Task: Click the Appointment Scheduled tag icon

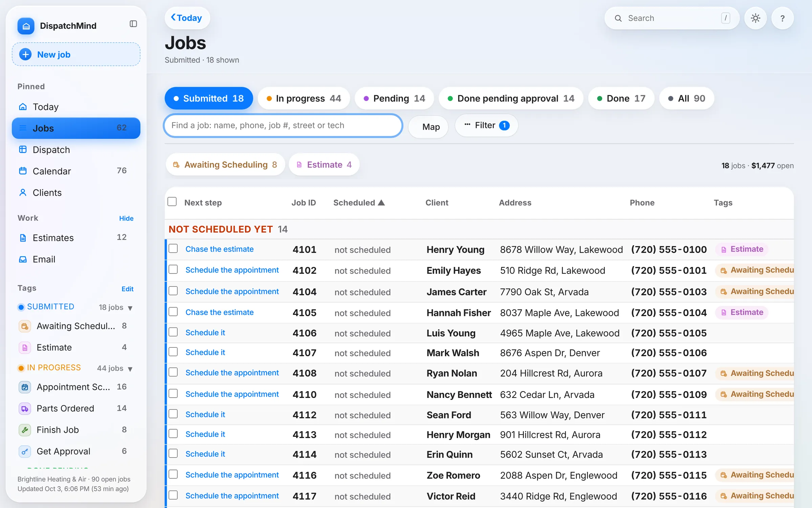Action: click(25, 387)
